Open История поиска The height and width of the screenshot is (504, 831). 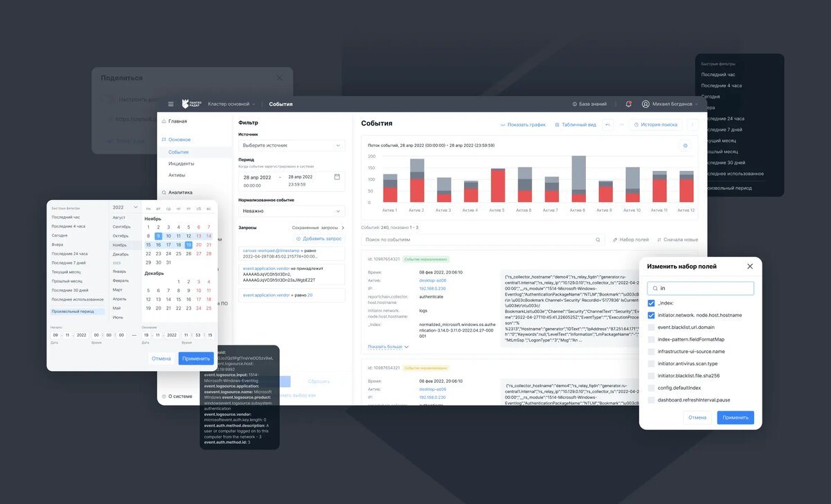(655, 125)
